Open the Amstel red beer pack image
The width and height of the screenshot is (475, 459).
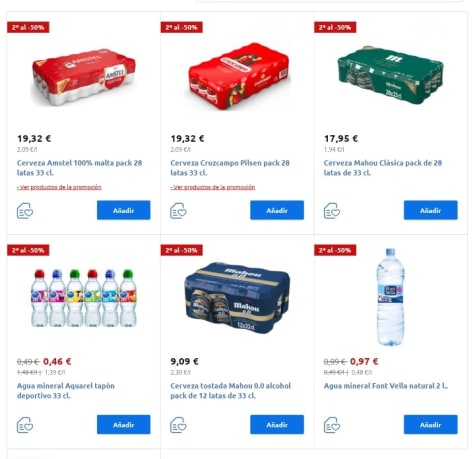(83, 77)
